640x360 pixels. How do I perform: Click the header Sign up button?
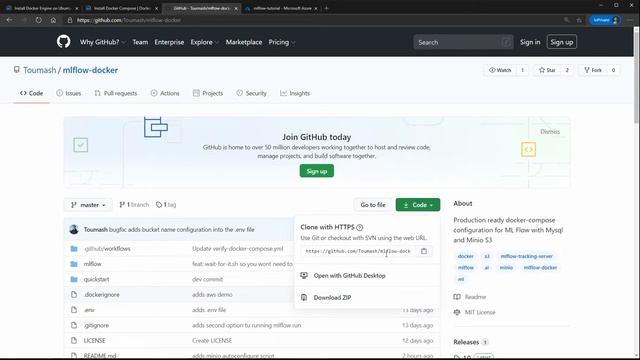point(562,42)
